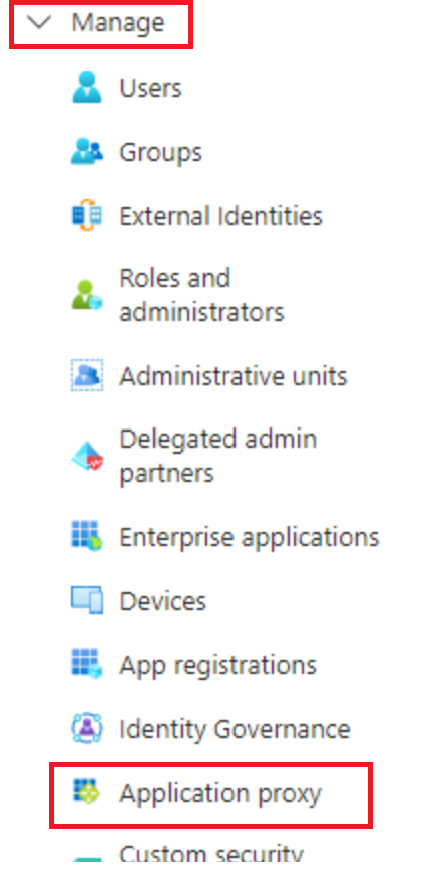Click the App registrations icon
Screen dimensions: 439x887
(x=87, y=664)
